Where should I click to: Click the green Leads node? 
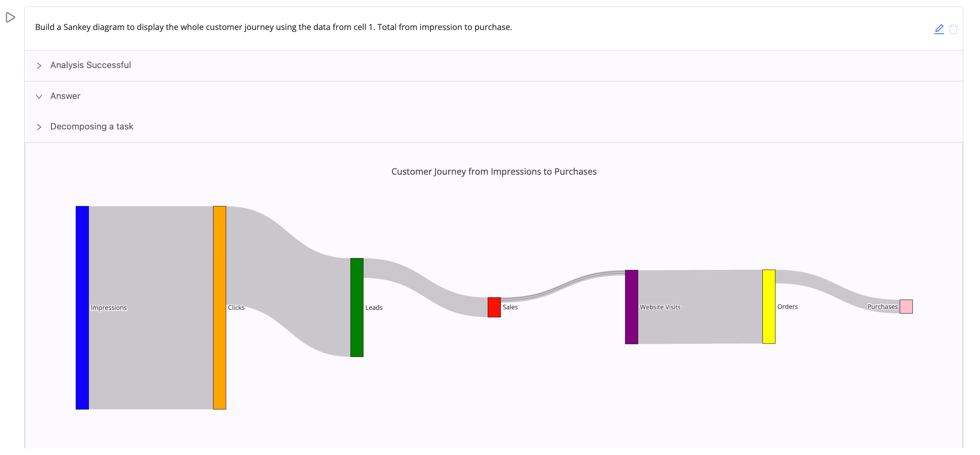pos(357,307)
